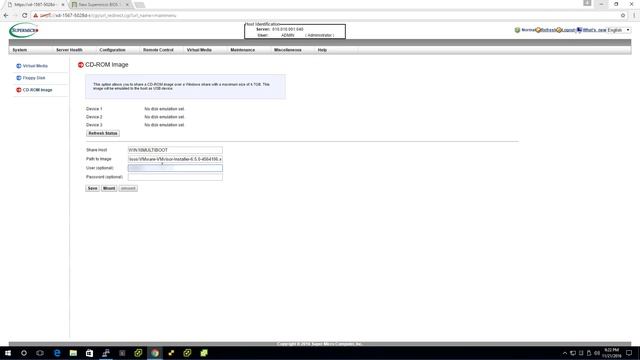Open Virtual Media sidebar link
This screenshot has height=360, width=640.
pyautogui.click(x=35, y=66)
